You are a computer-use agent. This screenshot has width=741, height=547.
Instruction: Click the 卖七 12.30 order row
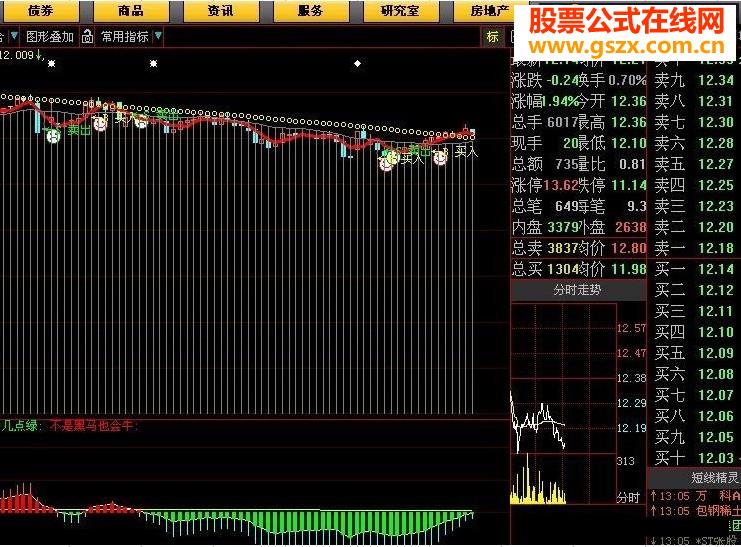694,122
